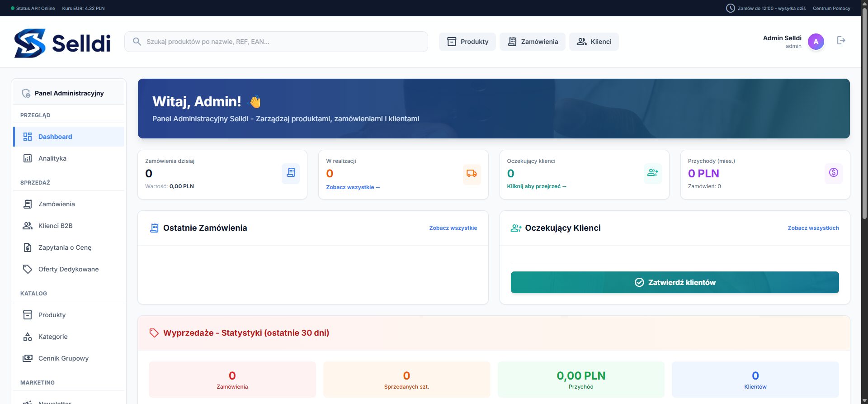Click the Zamówienia receipt icon in sidebar
The width and height of the screenshot is (868, 404).
click(x=28, y=204)
